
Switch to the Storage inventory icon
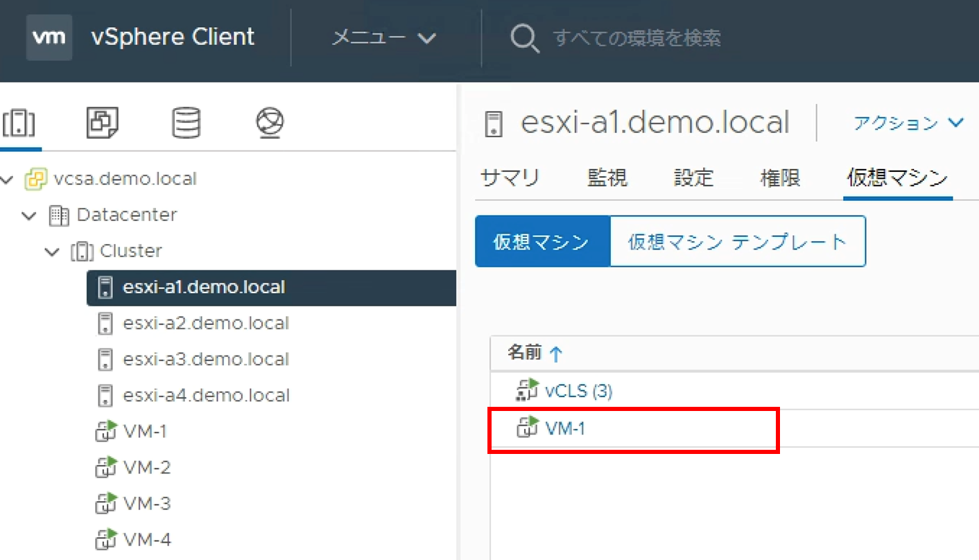[x=186, y=123]
